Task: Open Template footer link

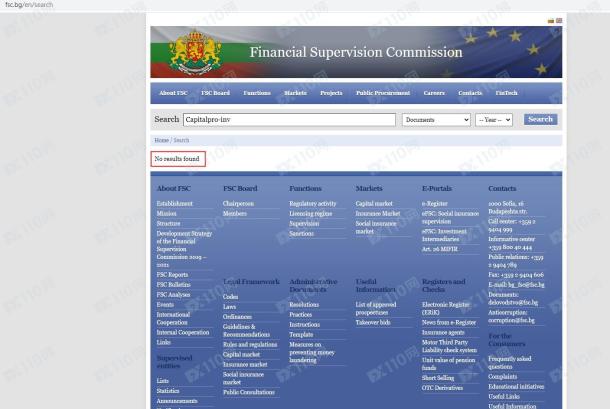Action: tap(301, 335)
